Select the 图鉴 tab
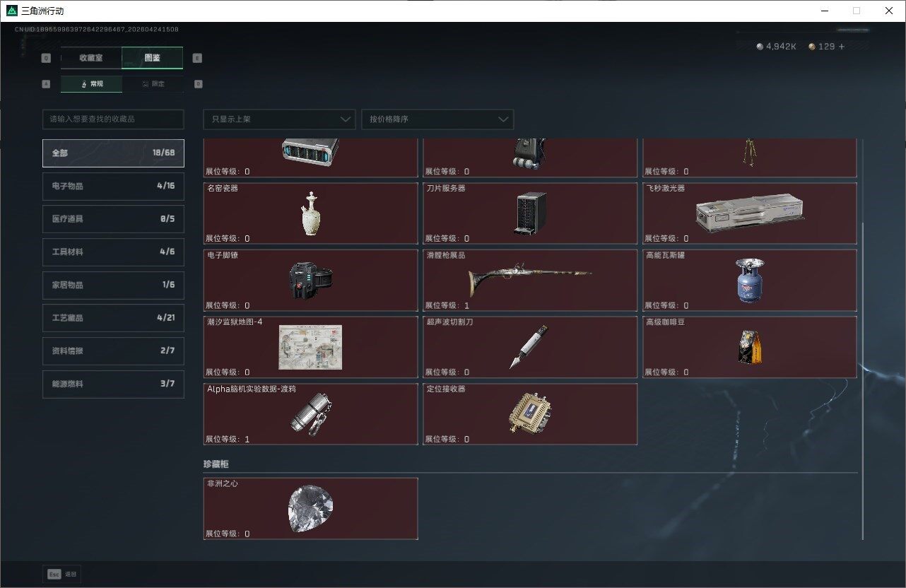 tap(153, 58)
